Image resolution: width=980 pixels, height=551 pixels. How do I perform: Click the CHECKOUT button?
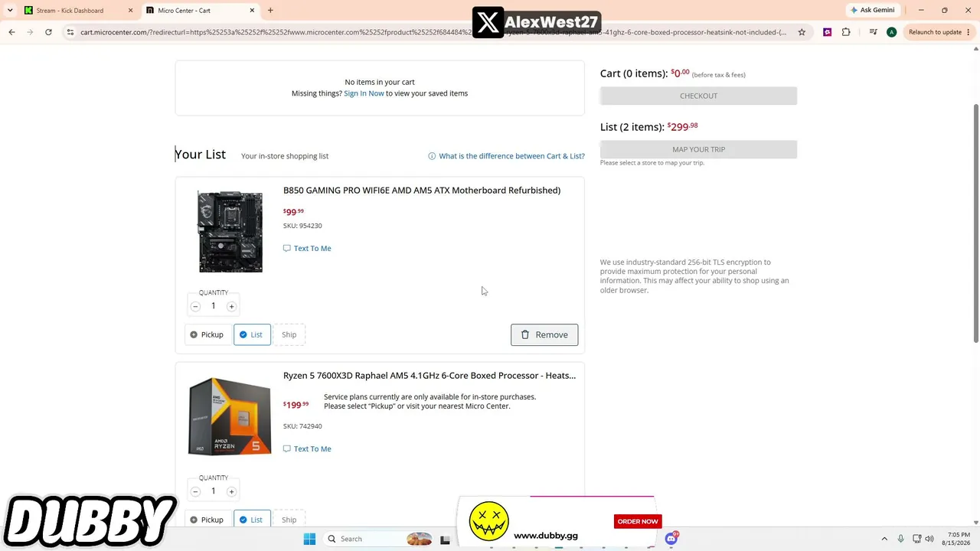coord(698,96)
